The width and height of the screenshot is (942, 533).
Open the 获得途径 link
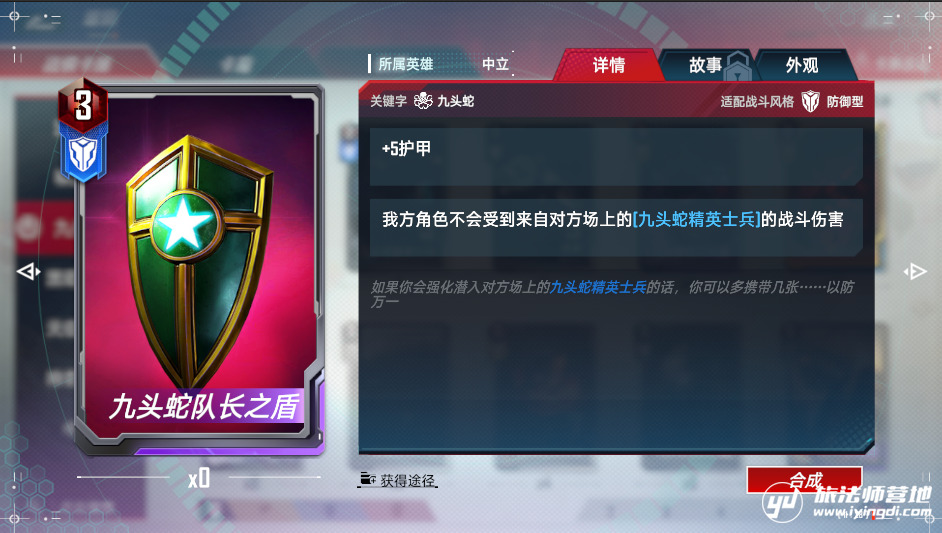[x=407, y=480]
